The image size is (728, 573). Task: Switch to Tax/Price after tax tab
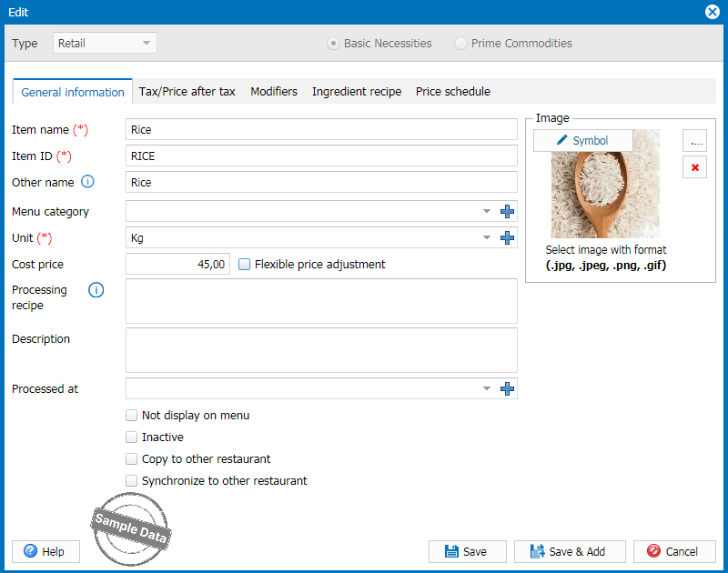coord(187,92)
